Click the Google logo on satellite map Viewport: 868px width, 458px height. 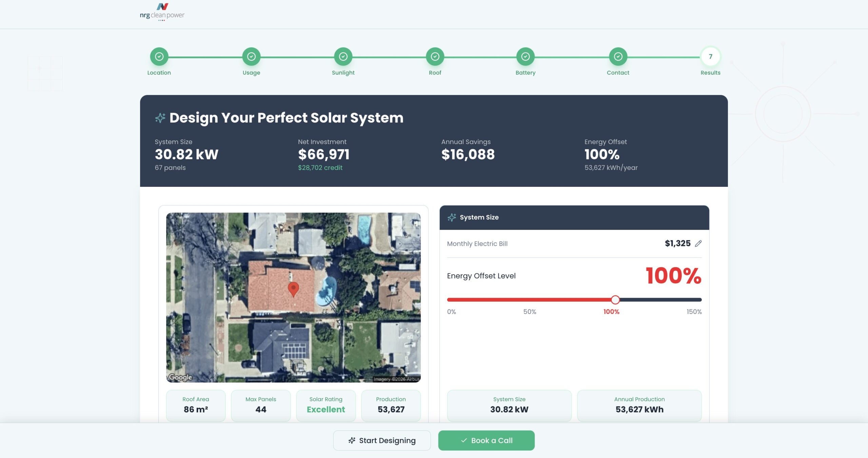[180, 377]
